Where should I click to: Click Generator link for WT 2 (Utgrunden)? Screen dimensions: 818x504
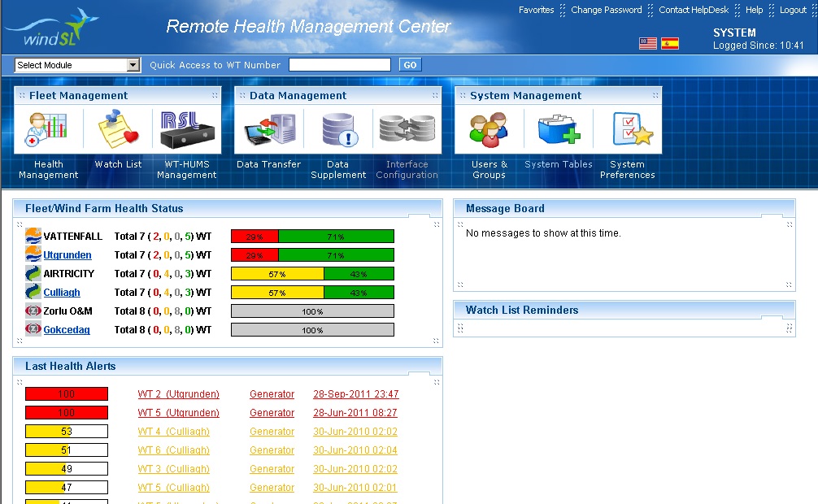[x=272, y=394]
